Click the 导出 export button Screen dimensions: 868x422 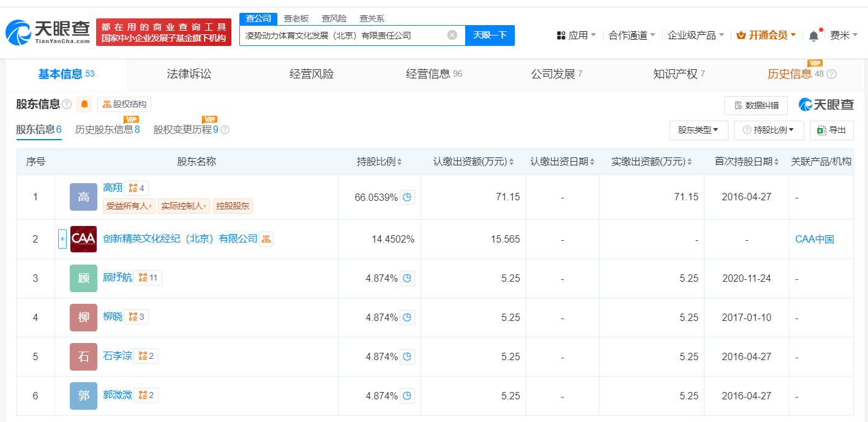click(x=831, y=130)
